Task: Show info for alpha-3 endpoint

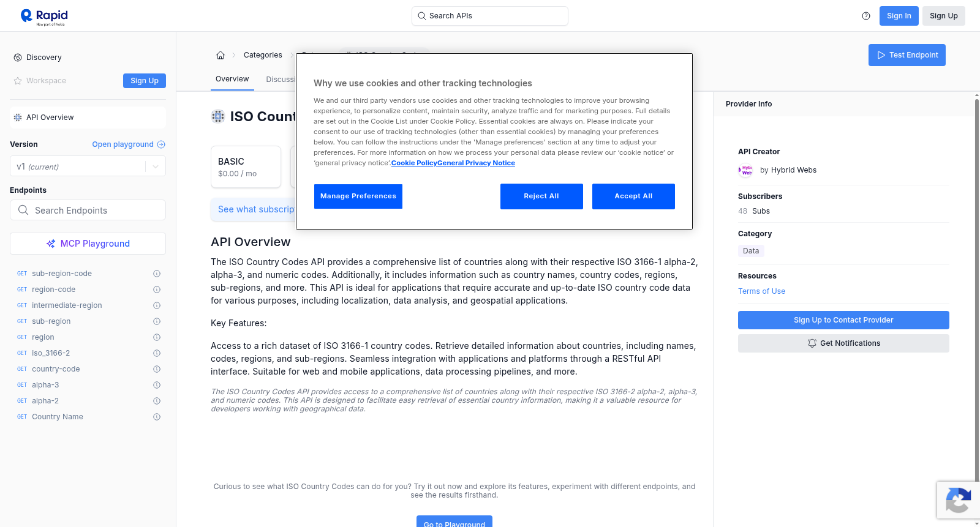Action: tap(157, 385)
